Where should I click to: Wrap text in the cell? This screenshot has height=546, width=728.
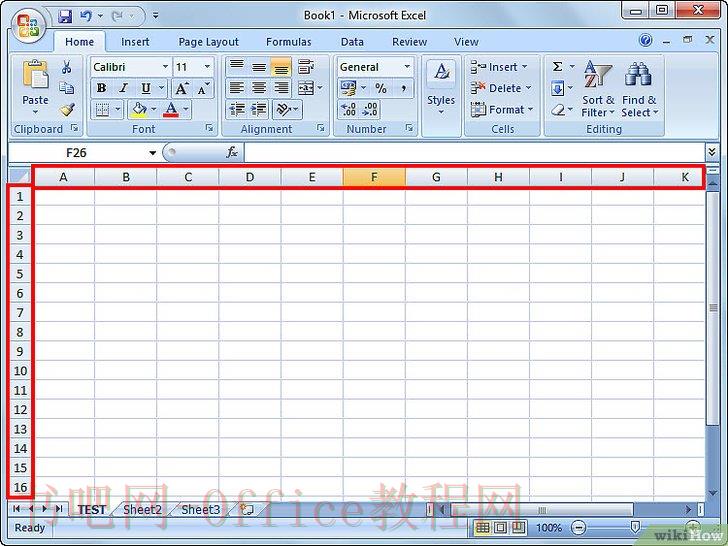pyautogui.click(x=306, y=66)
